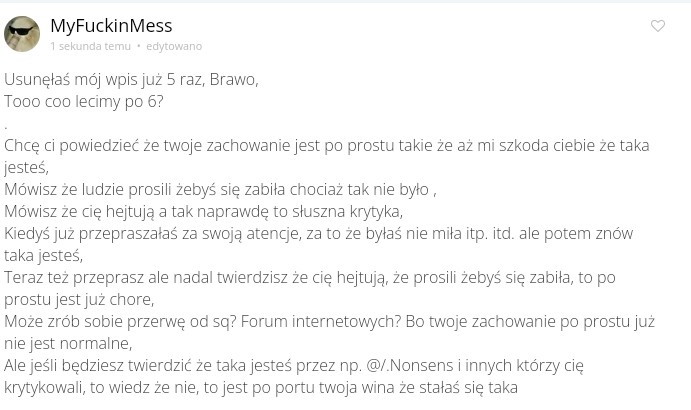The width and height of the screenshot is (691, 410).
Task: Like the post with the heart icon
Action: coord(658,26)
